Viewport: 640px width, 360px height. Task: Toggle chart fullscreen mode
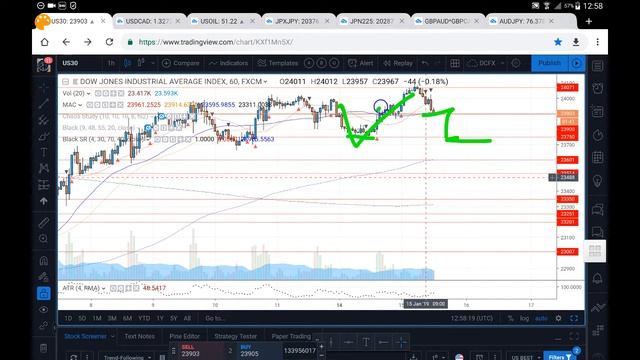point(574,318)
